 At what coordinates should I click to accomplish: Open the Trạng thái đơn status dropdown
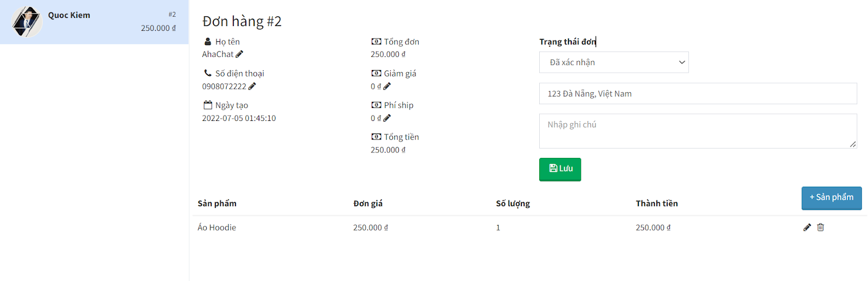pyautogui.click(x=614, y=62)
